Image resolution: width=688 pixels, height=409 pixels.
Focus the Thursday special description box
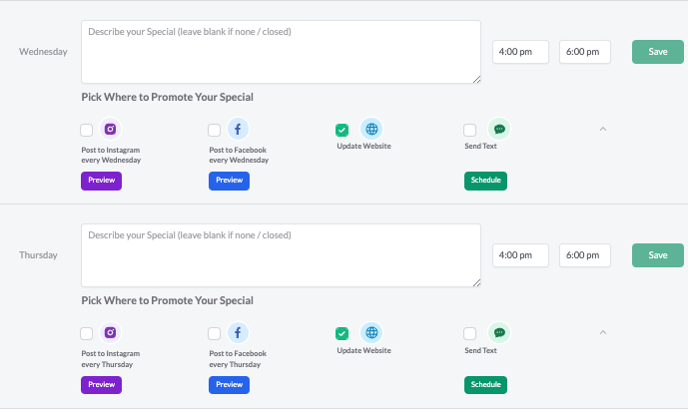pyautogui.click(x=281, y=255)
